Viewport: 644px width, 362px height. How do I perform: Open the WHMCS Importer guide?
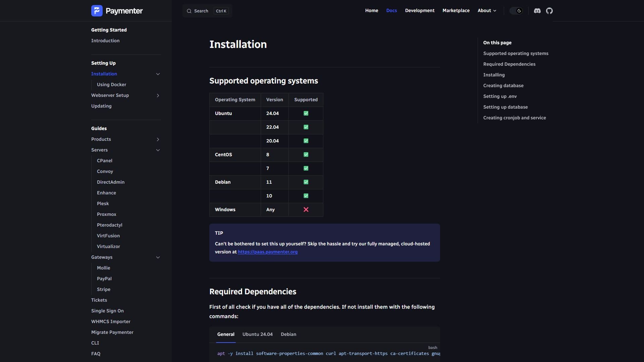[111, 322]
